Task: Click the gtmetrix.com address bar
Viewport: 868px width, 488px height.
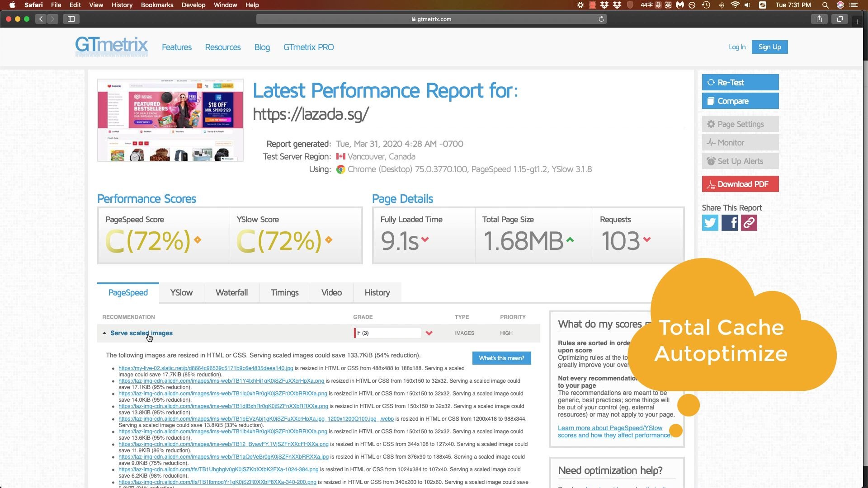Action: tap(431, 19)
